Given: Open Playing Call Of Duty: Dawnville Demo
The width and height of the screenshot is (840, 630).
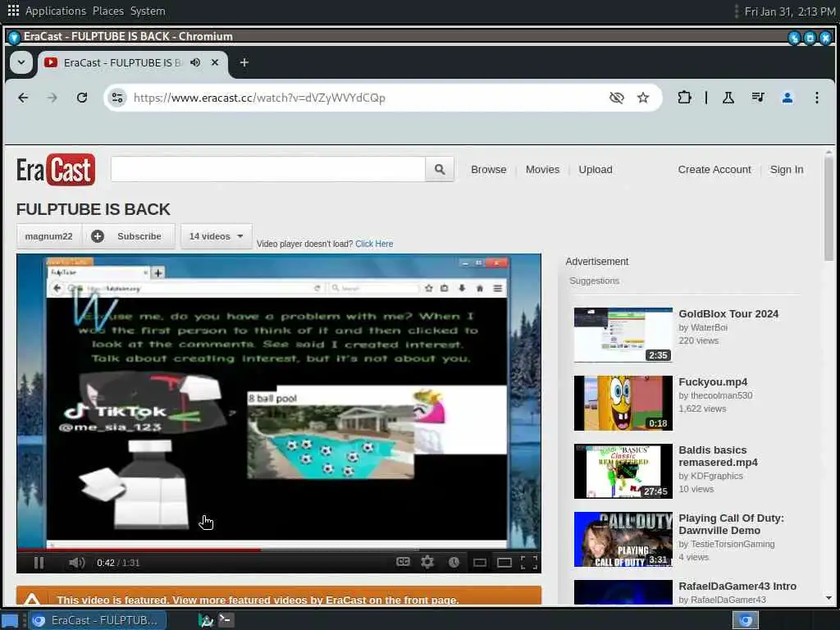Looking at the screenshot, I should tap(731, 524).
